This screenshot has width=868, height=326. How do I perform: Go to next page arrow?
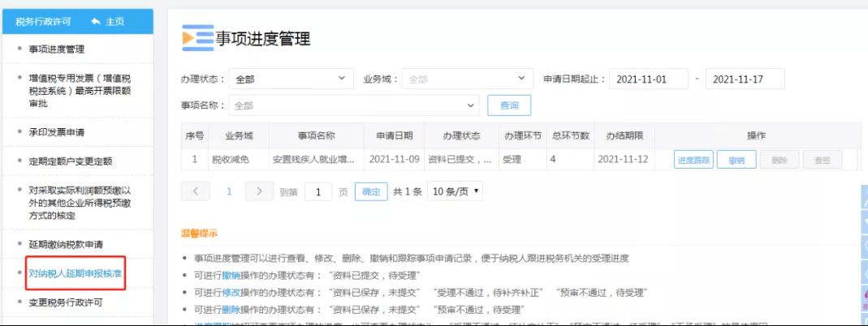point(259,191)
